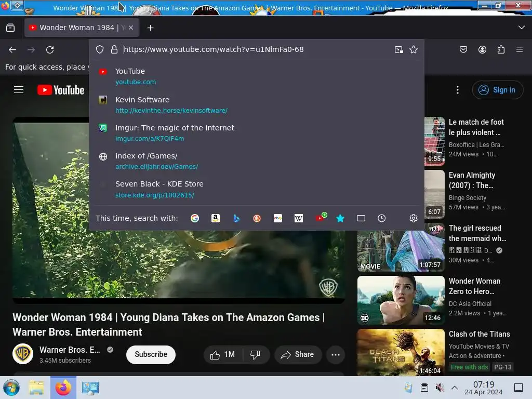Screen dimensions: 532x399
Task: Open Warner Bros. E... channel name link
Action: pyautogui.click(x=70, y=350)
